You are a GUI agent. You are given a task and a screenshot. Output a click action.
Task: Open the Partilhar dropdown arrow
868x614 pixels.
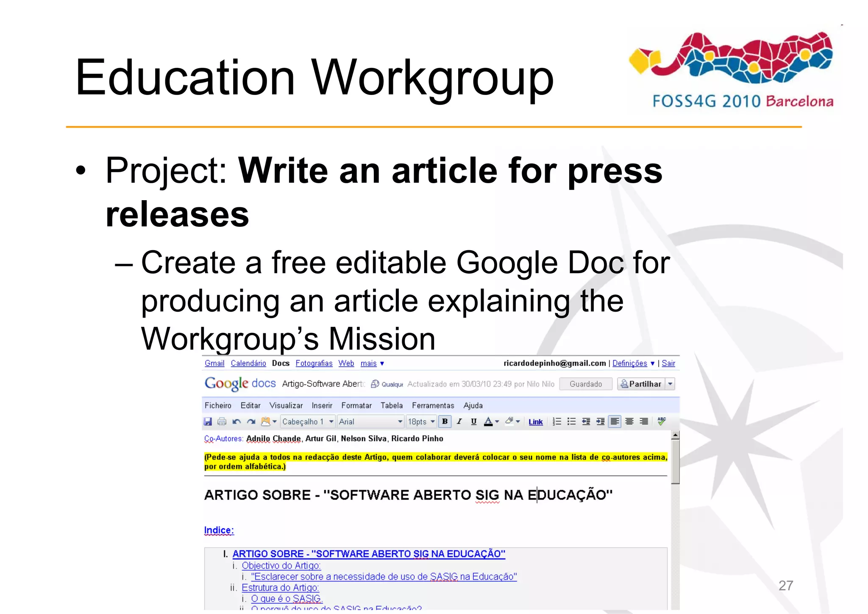[x=670, y=384]
